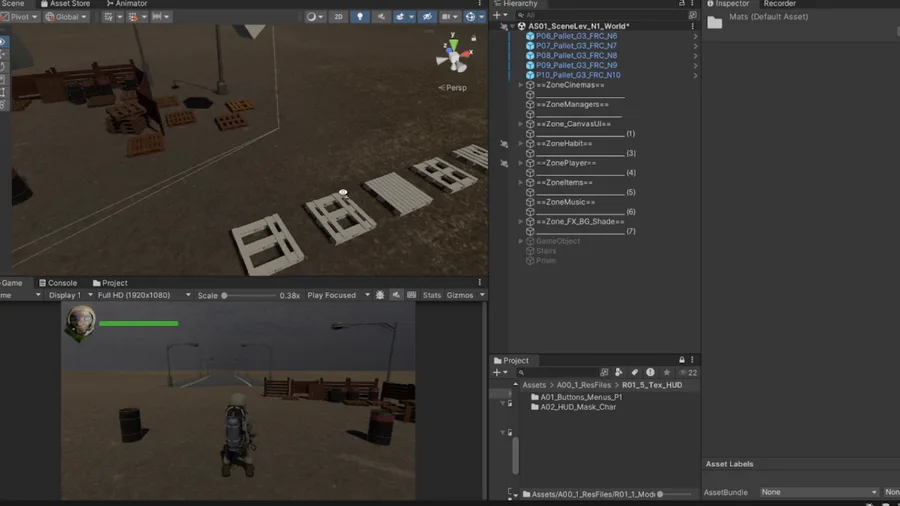The image size is (900, 506).
Task: Open Project panel create plus menu
Action: [500, 372]
